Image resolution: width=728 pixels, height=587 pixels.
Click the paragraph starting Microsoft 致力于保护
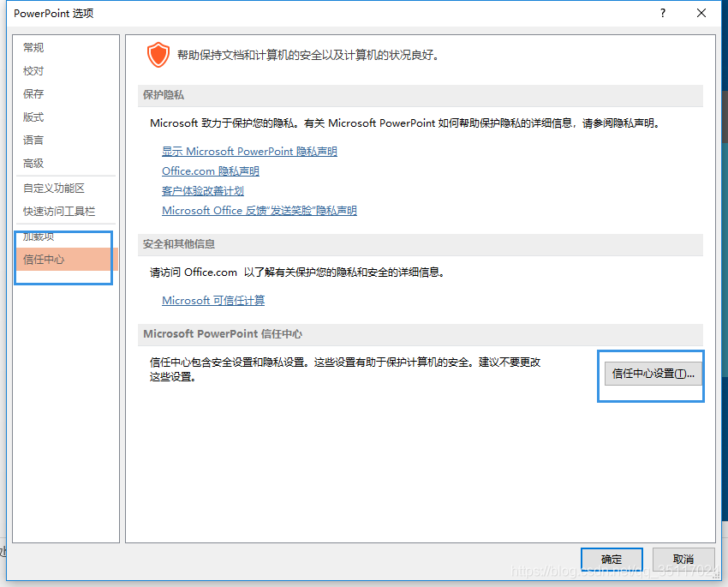point(404,123)
